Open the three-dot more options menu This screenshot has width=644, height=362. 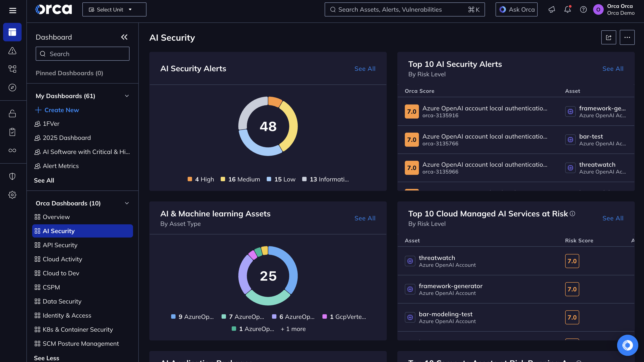tap(627, 37)
